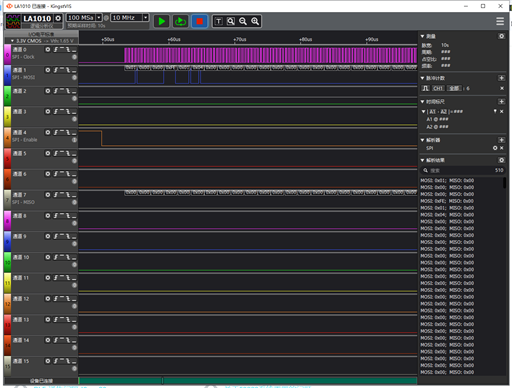Set low level trigger on channel 3

point(74,111)
